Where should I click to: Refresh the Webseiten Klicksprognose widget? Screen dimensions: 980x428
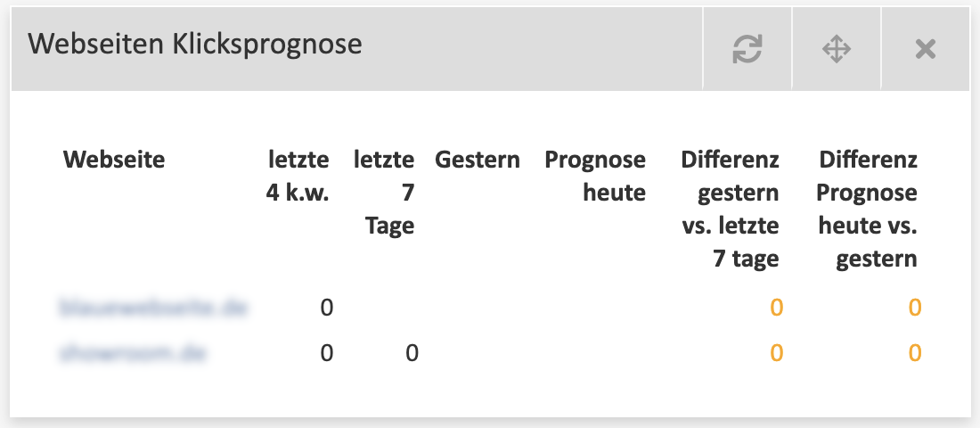point(747,49)
